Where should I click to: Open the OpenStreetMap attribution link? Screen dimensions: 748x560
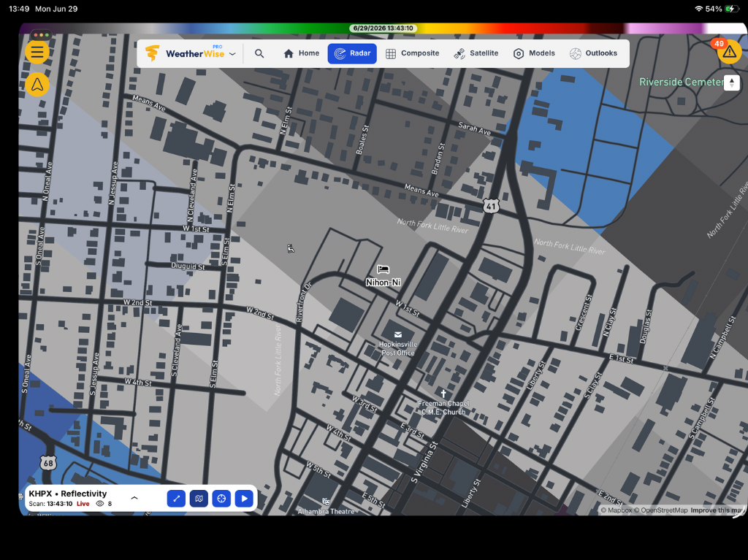pos(660,510)
